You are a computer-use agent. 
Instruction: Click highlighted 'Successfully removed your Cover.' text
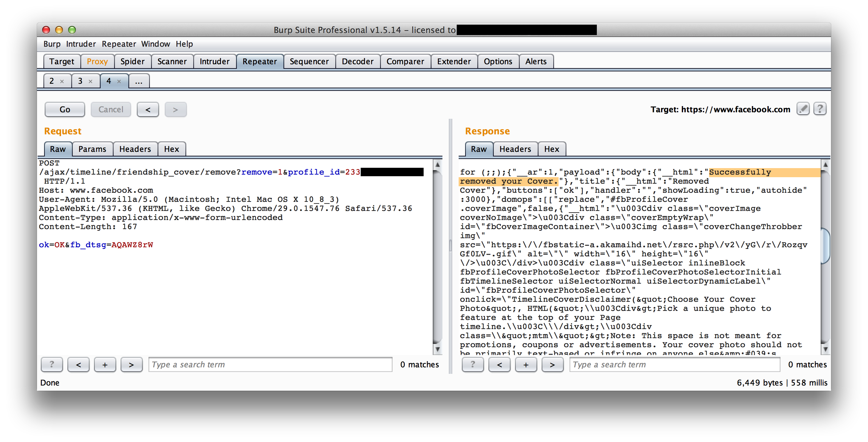pos(640,177)
